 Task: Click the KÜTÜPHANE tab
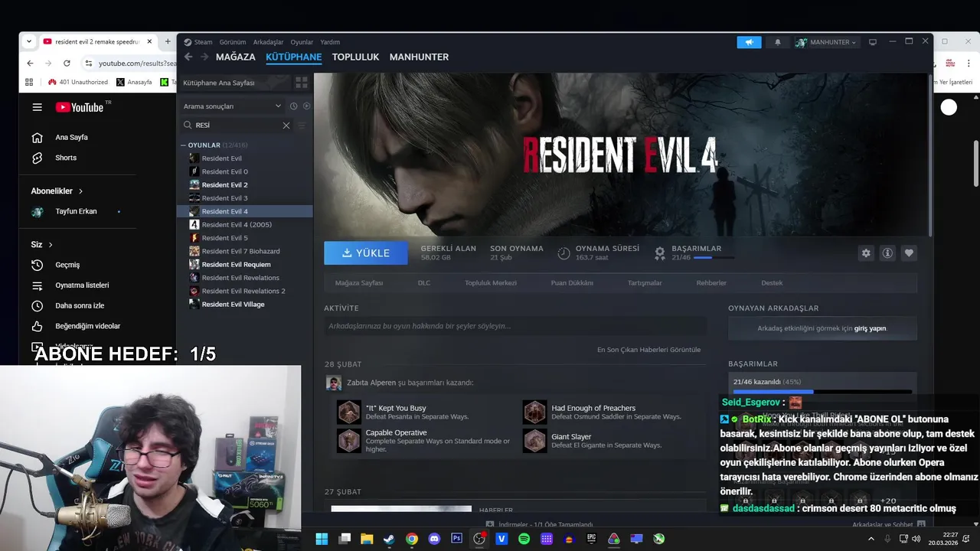click(x=294, y=57)
